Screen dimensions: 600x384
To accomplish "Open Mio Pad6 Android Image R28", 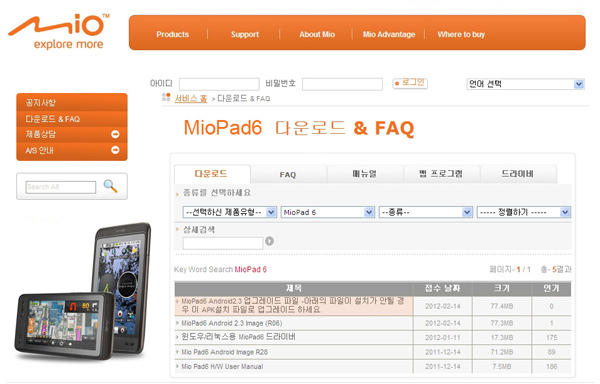I will tap(224, 352).
